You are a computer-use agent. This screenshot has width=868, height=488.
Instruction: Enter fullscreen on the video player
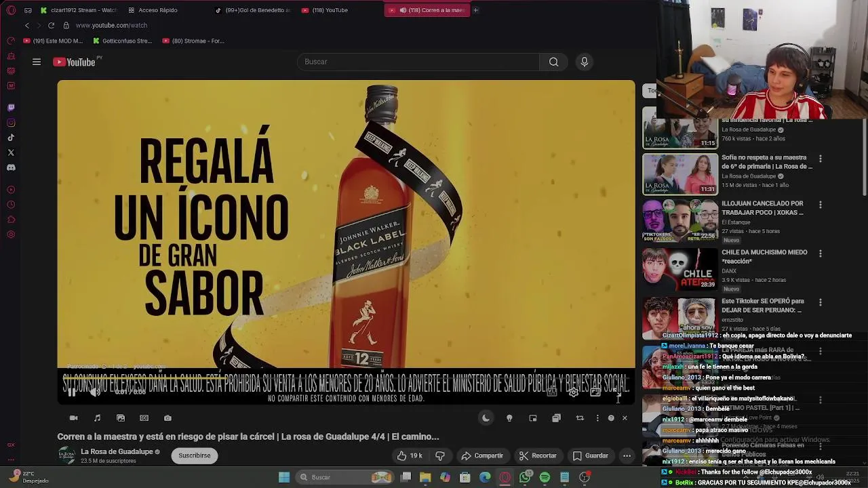(616, 392)
